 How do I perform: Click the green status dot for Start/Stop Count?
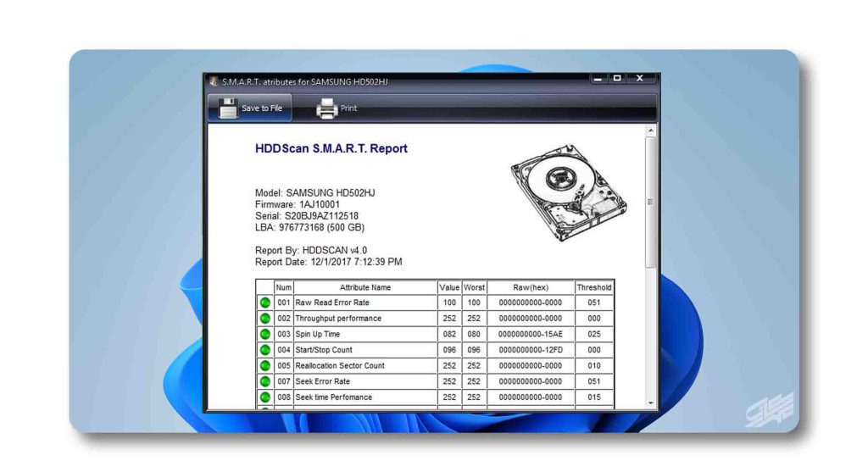[265, 350]
